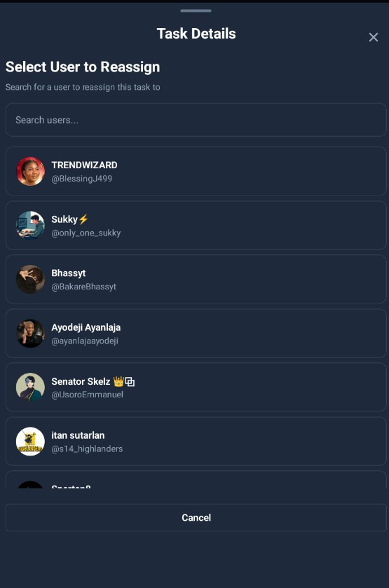
Task: Choose @ayanlajaayodeji as assignee
Action: coord(196,334)
